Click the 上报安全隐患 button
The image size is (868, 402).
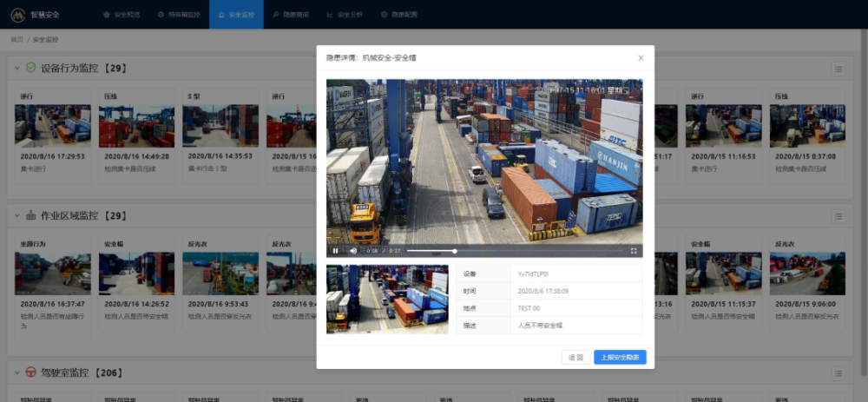[620, 357]
